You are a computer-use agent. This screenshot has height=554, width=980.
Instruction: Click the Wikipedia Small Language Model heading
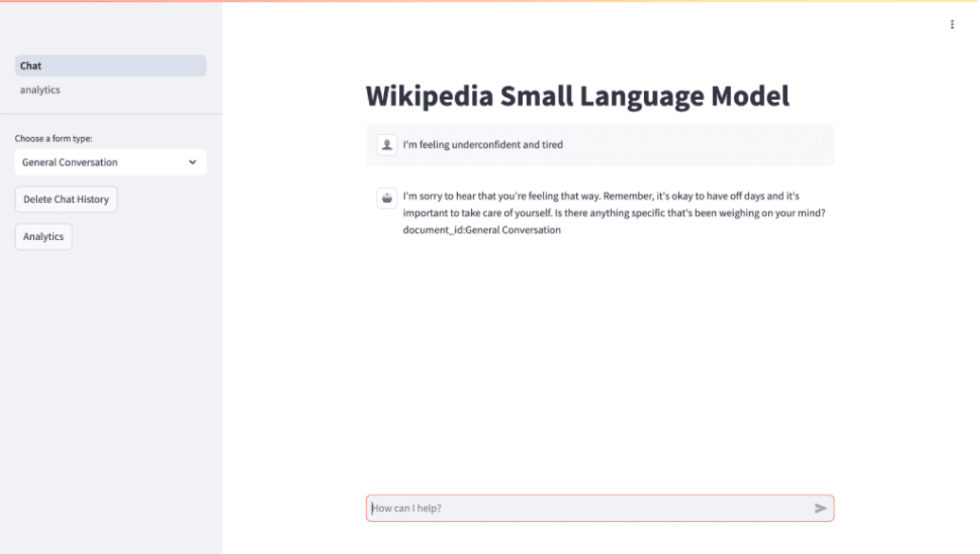[x=577, y=96]
